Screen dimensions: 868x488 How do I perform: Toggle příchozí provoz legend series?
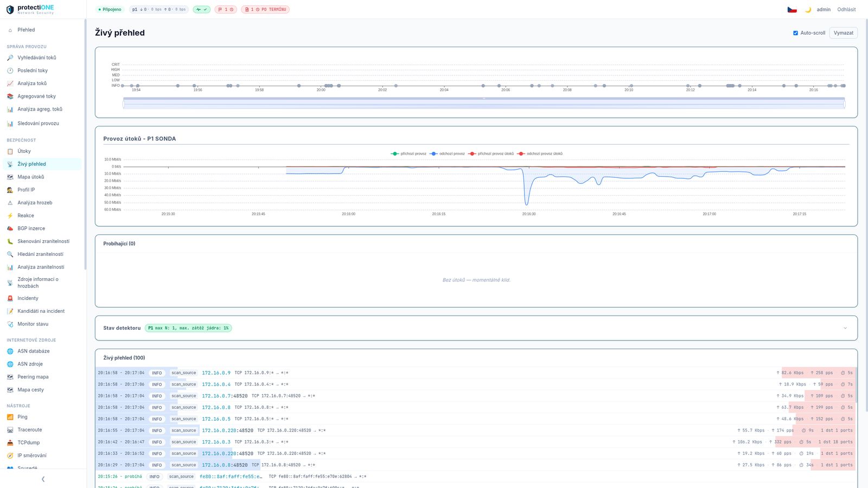click(409, 153)
